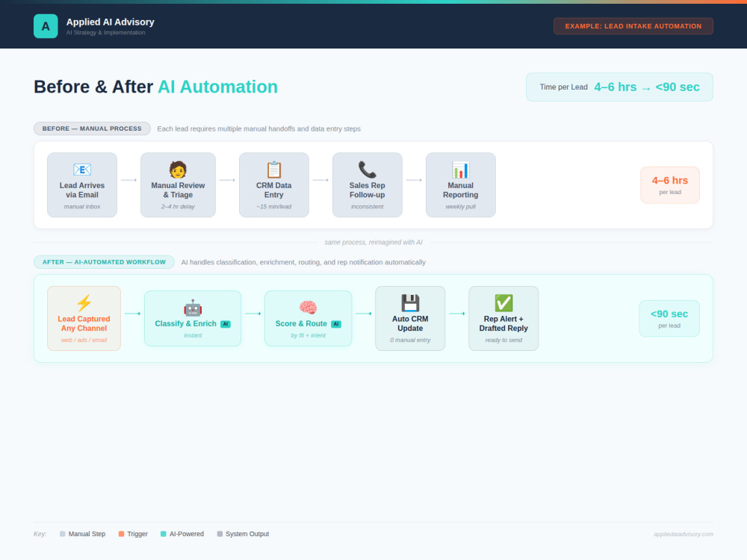This screenshot has width=747, height=560.
Task: Click the bar chart icon in Manual Reporting card
Action: 461,169
